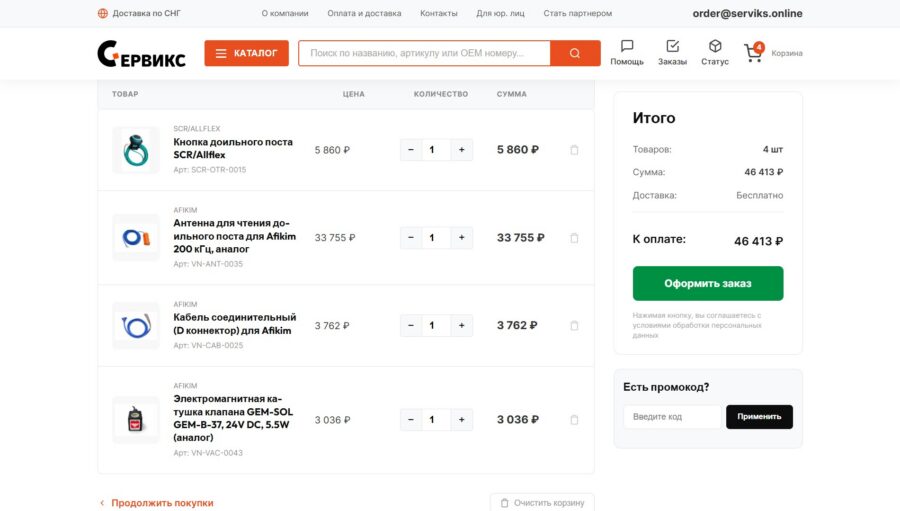Click article text VN-ANT-0035

(217, 264)
